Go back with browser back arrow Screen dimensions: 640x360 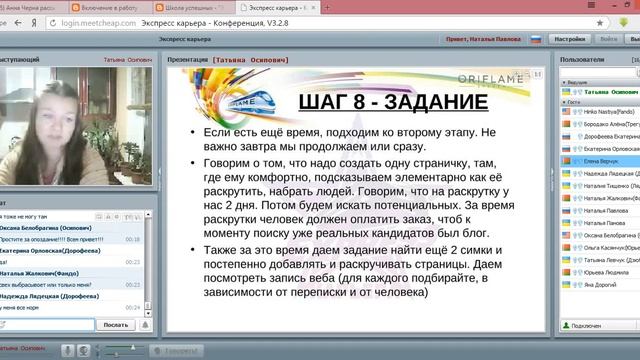click(x=18, y=23)
